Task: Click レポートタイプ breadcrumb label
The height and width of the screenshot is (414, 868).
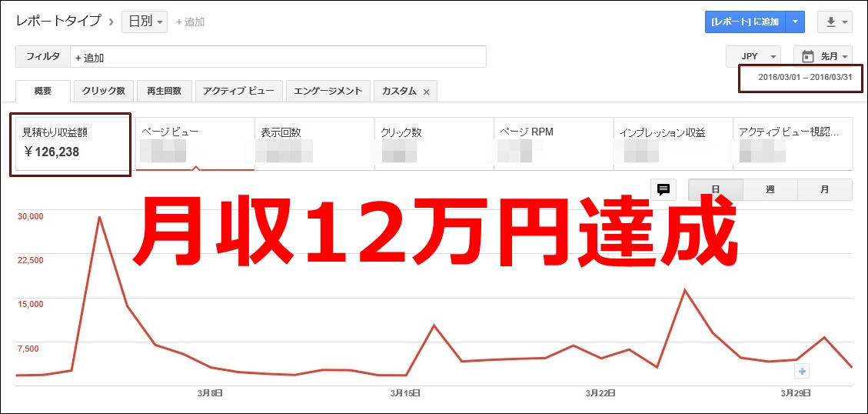Action: (58, 22)
